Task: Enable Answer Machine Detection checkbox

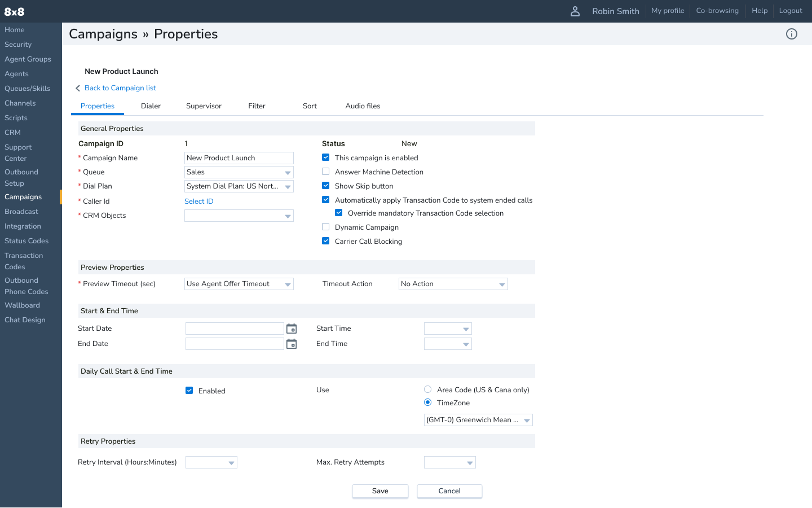Action: (x=326, y=172)
